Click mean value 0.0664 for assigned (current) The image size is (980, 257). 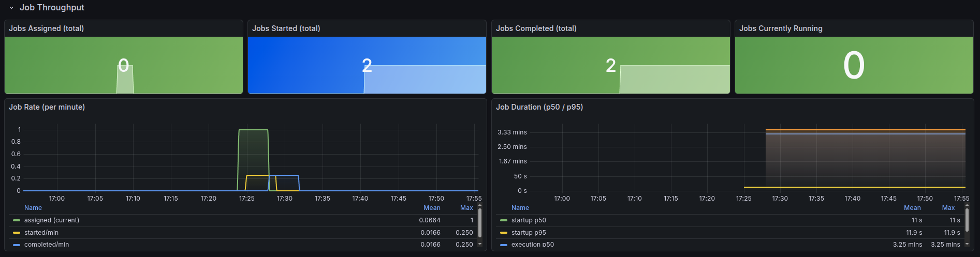[430, 220]
